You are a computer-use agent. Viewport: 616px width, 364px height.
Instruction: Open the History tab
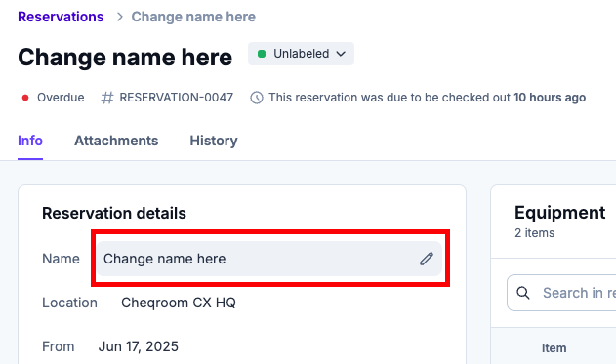[214, 141]
